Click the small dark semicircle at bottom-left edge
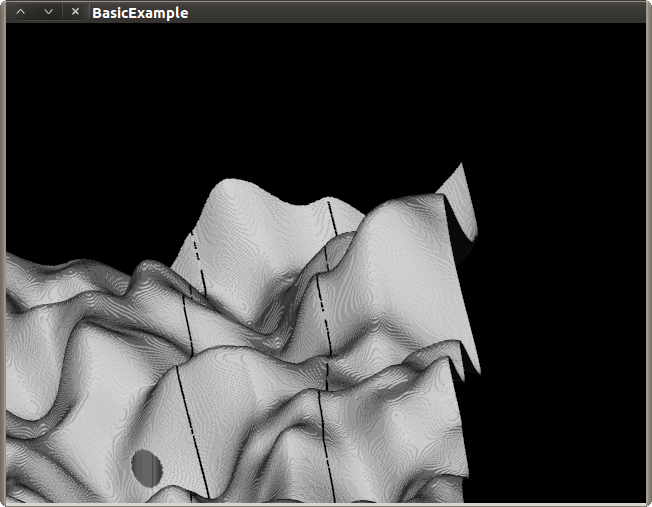The image size is (652, 507). [14, 493]
